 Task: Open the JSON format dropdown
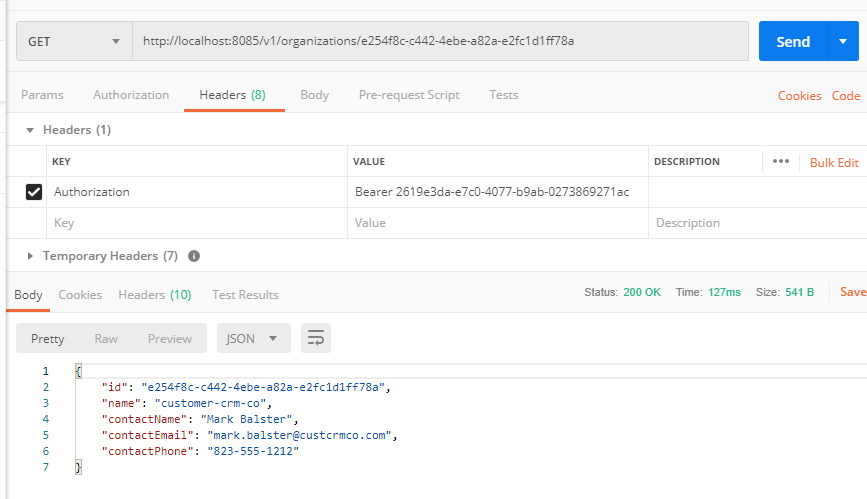[254, 338]
